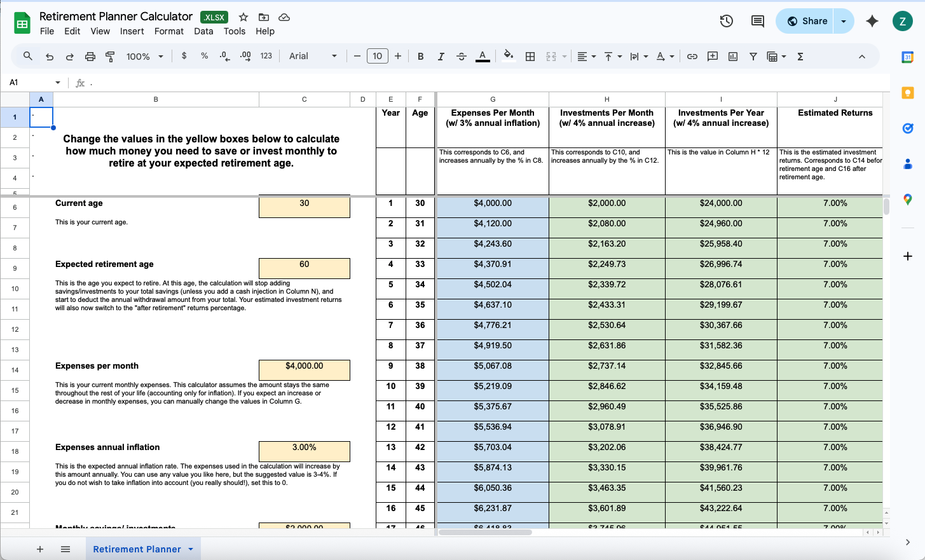Star this spreadsheet document

pyautogui.click(x=243, y=17)
